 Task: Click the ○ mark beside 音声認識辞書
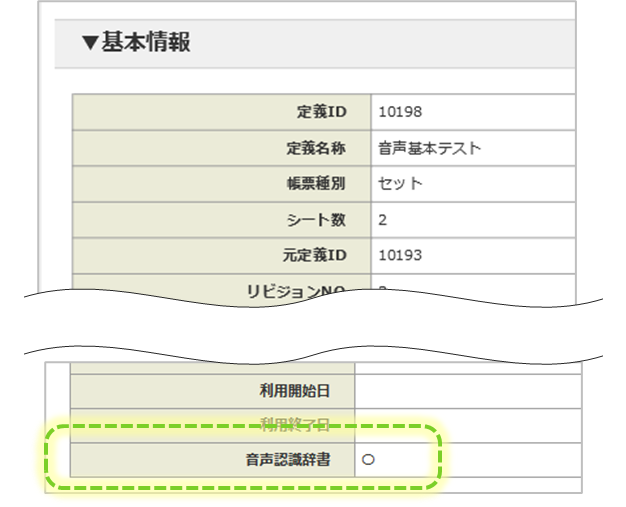[368, 461]
